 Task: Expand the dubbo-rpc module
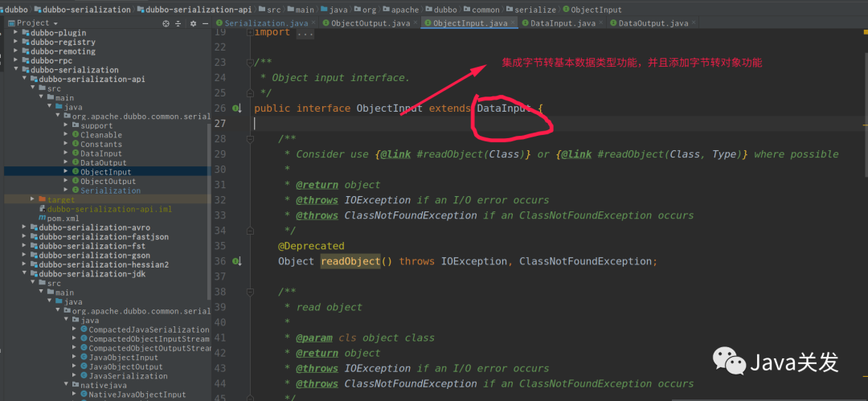16,60
